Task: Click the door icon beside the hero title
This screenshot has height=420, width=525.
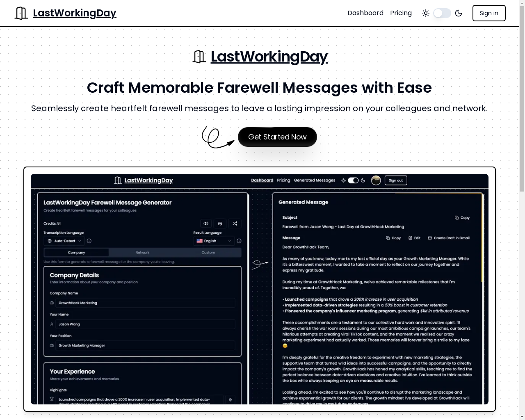Action: point(199,57)
